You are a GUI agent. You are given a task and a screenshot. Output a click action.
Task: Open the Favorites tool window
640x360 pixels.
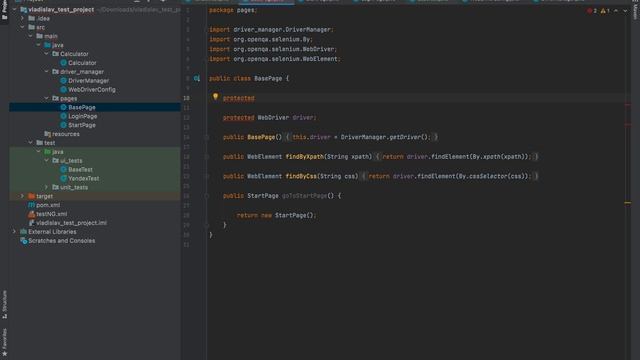click(x=4, y=342)
